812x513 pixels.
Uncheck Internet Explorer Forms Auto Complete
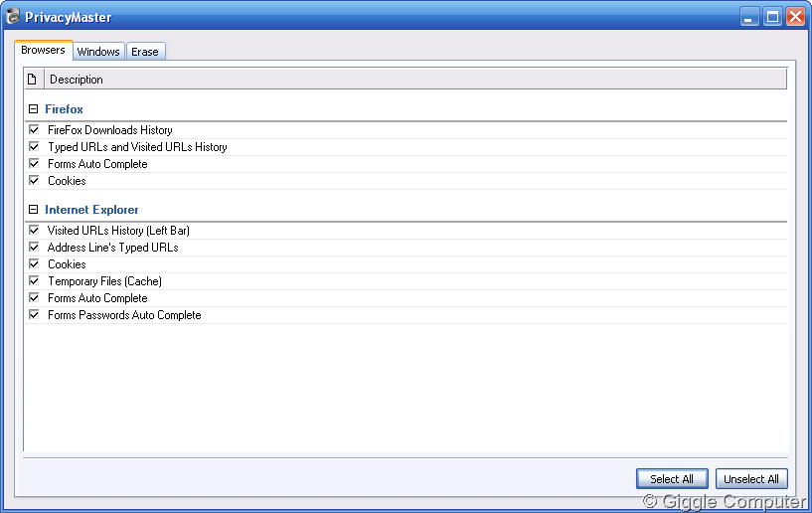pos(34,298)
